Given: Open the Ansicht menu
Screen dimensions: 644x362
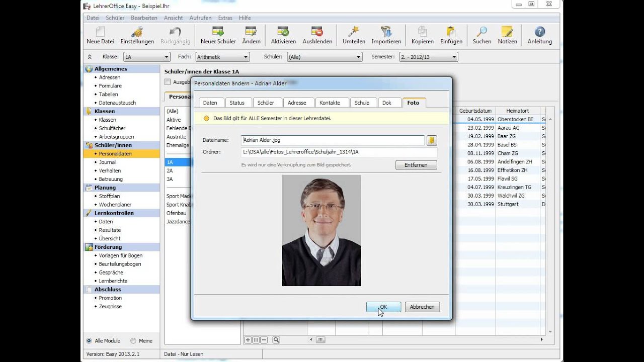Looking at the screenshot, I should [174, 18].
